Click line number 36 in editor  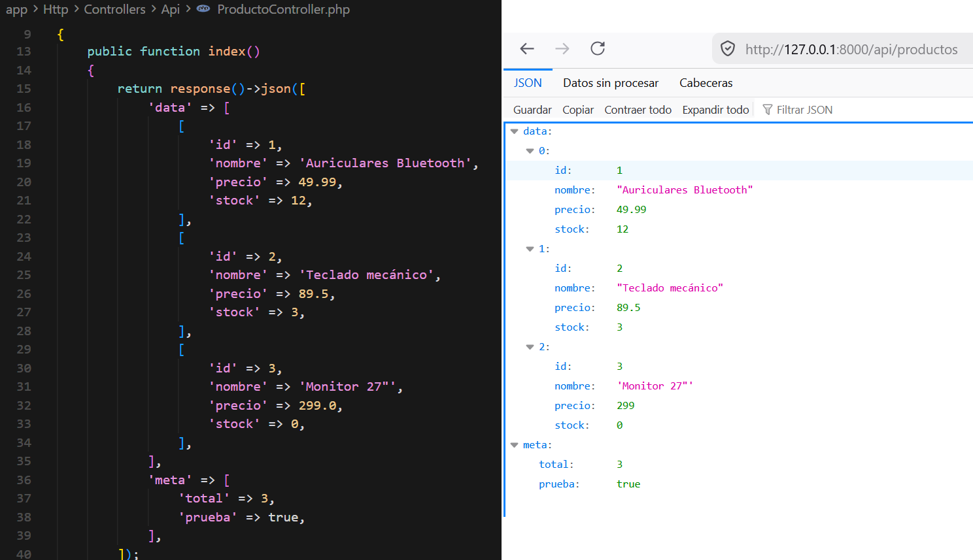24,480
